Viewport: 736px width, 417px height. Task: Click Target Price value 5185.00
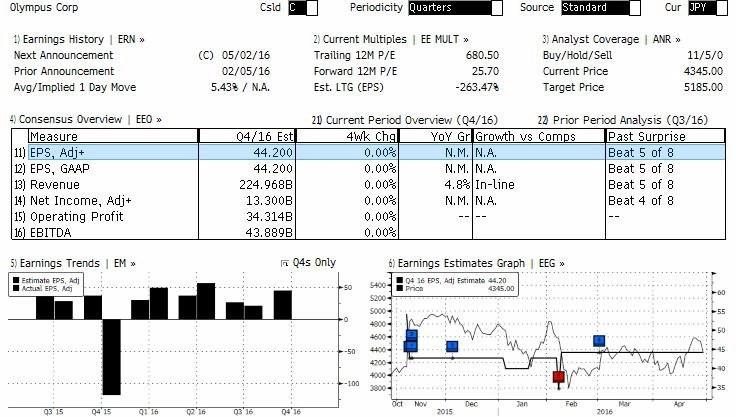(x=703, y=87)
